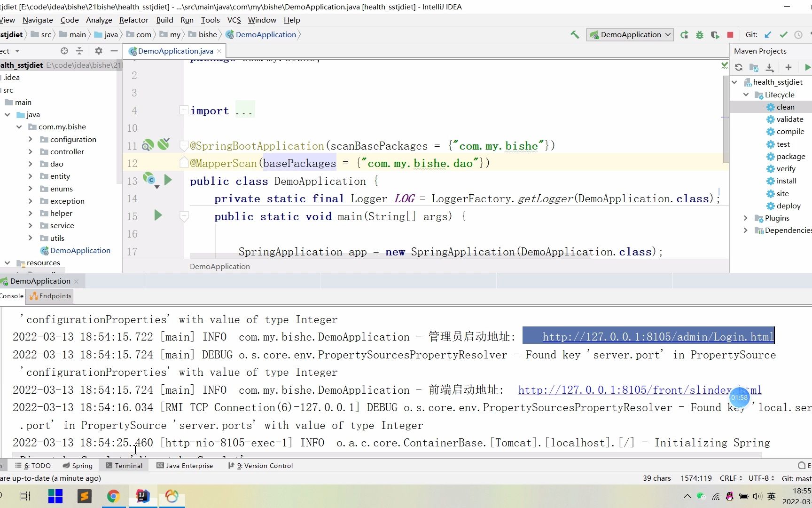The width and height of the screenshot is (812, 508).
Task: Click the CRLF line separator in status bar
Action: (x=731, y=478)
